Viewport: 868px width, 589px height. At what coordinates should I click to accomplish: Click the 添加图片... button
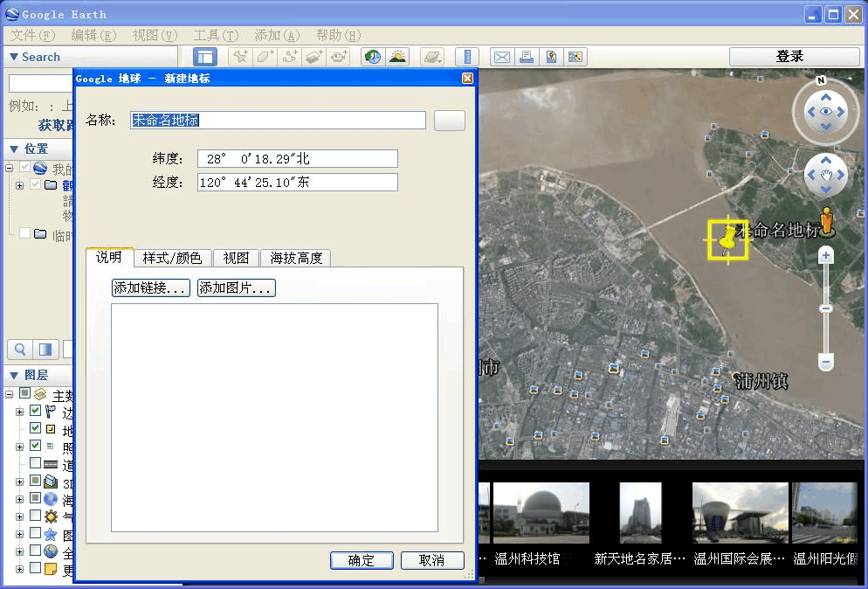coord(237,288)
